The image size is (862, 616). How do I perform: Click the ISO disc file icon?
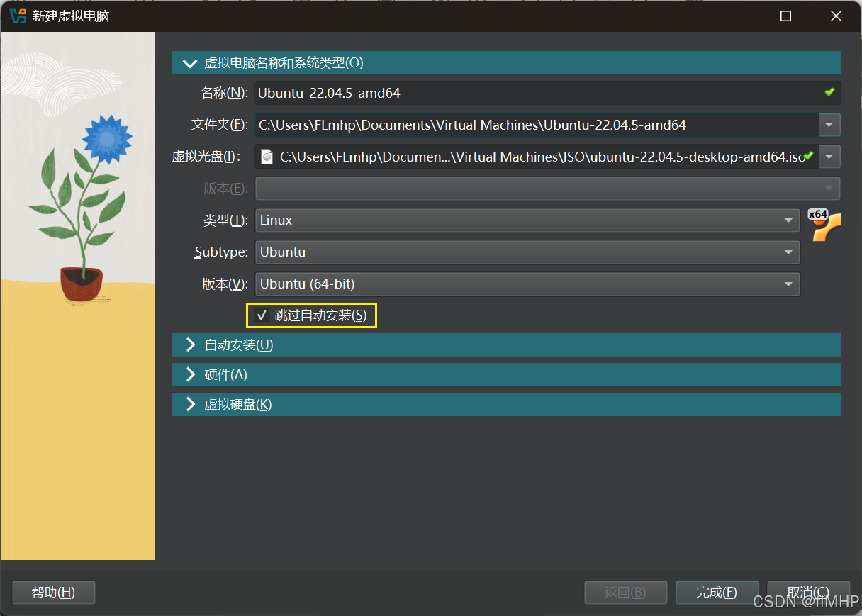[x=267, y=157]
